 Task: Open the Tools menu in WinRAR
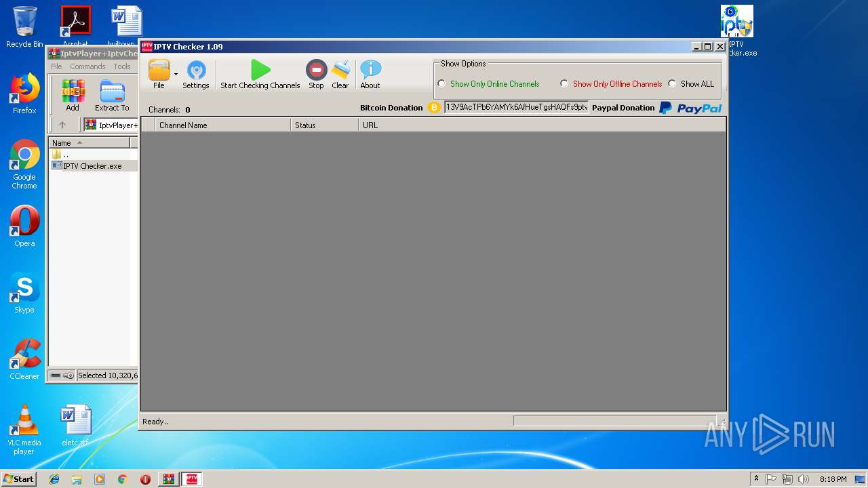click(x=122, y=66)
